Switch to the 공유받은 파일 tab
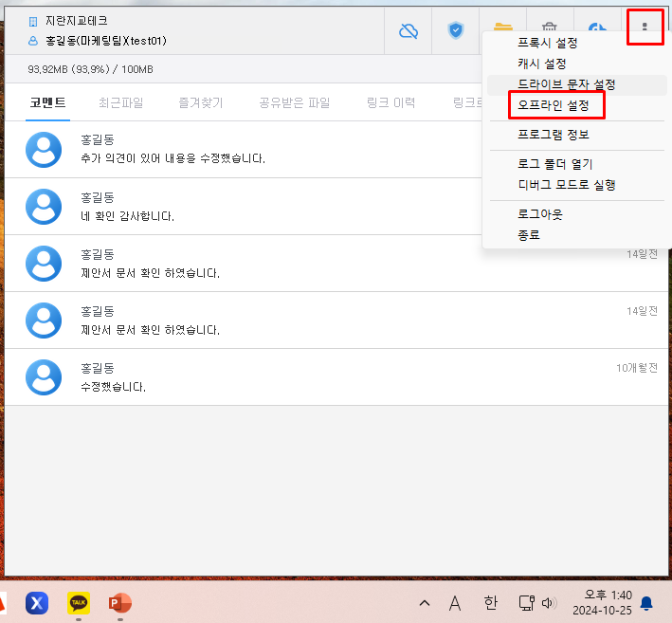This screenshot has width=672, height=623. tap(295, 103)
